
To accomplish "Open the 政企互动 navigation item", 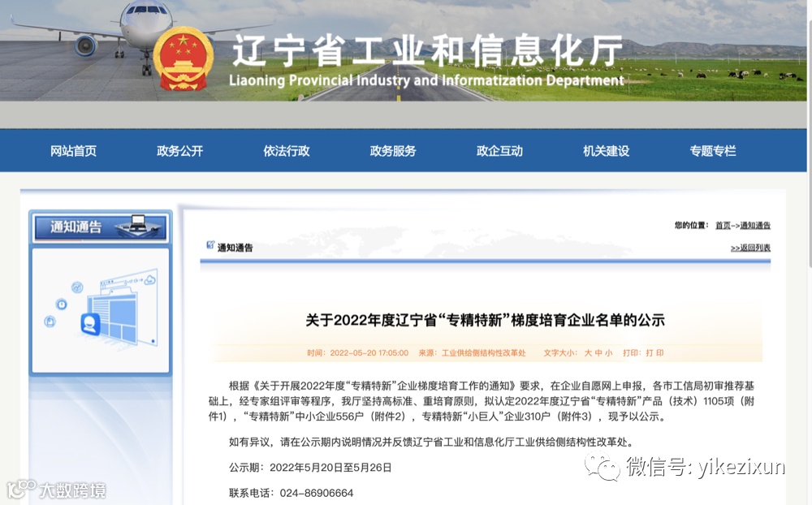I will (x=499, y=151).
